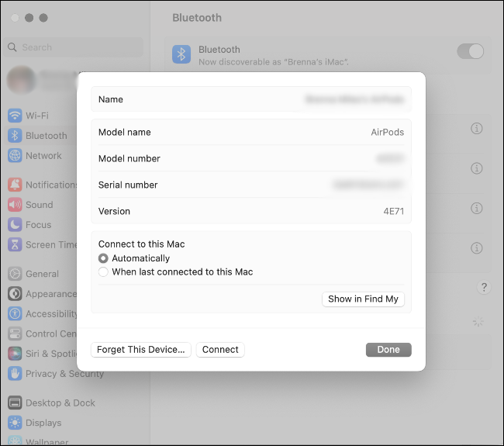504x446 pixels.
Task: Click the Sound speaker icon
Action: 15,205
